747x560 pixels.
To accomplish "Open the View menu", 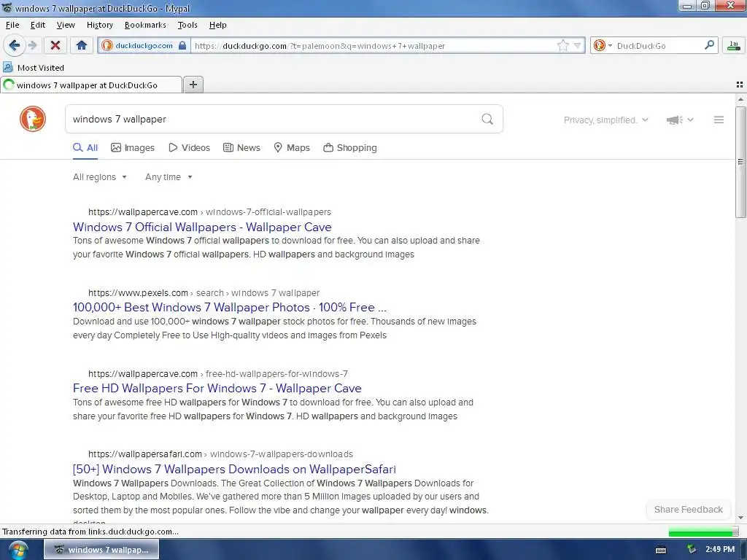I will pos(65,25).
